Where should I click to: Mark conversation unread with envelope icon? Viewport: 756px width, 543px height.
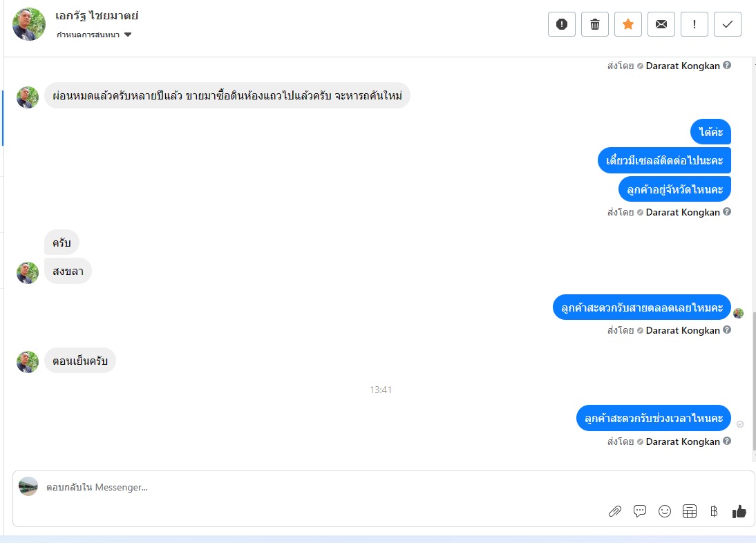coord(661,24)
